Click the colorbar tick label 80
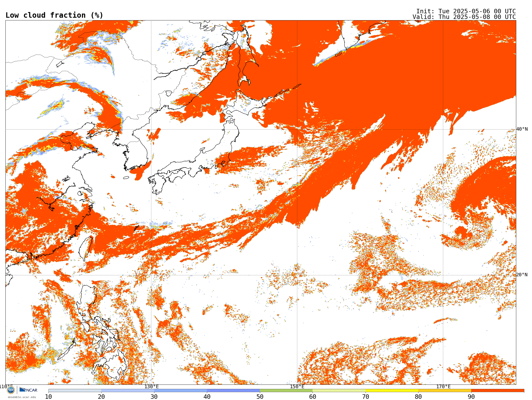The image size is (532, 400). tap(418, 397)
